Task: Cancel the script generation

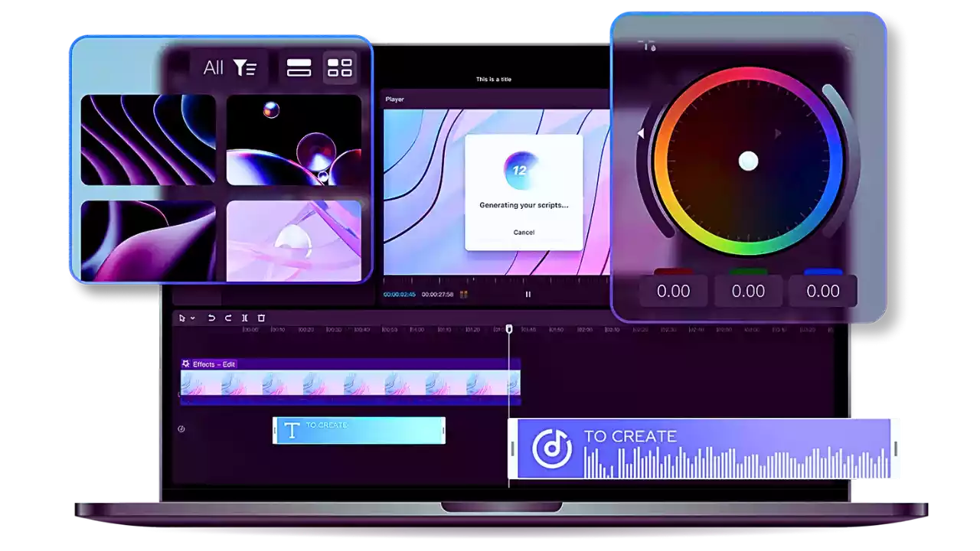Action: tap(523, 231)
